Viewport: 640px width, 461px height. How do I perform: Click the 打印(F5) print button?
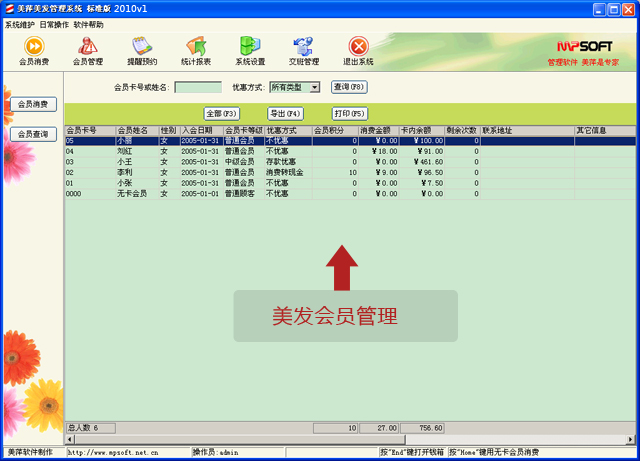point(349,113)
